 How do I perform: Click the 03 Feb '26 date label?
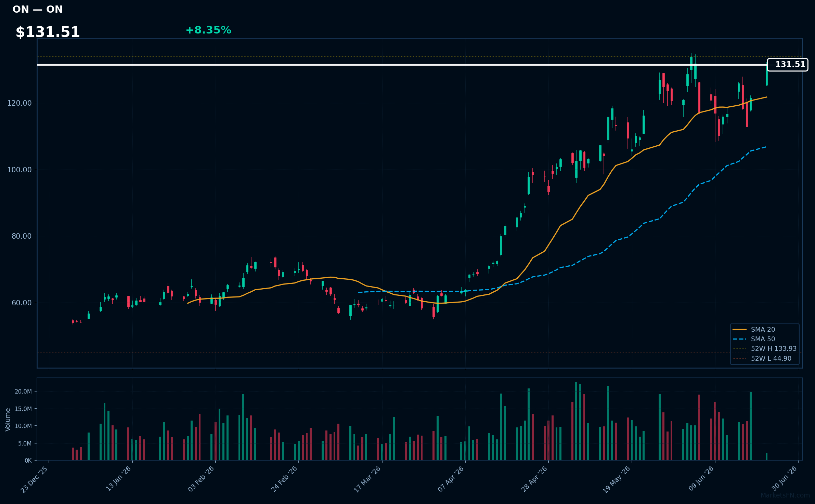pyautogui.click(x=201, y=479)
